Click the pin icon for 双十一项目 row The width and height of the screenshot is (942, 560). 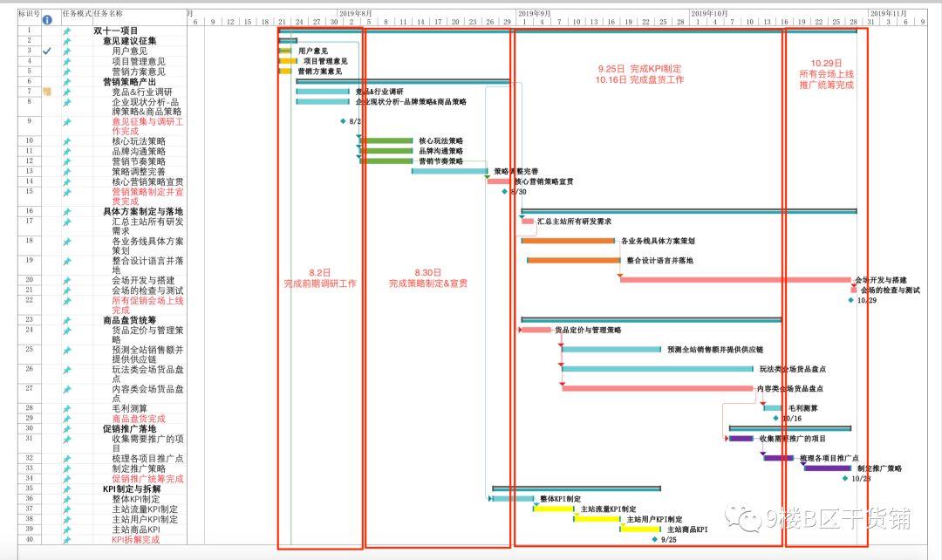click(67, 31)
